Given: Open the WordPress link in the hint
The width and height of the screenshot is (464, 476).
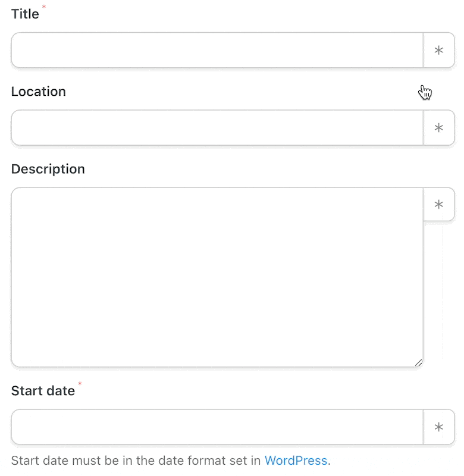Looking at the screenshot, I should [x=296, y=461].
